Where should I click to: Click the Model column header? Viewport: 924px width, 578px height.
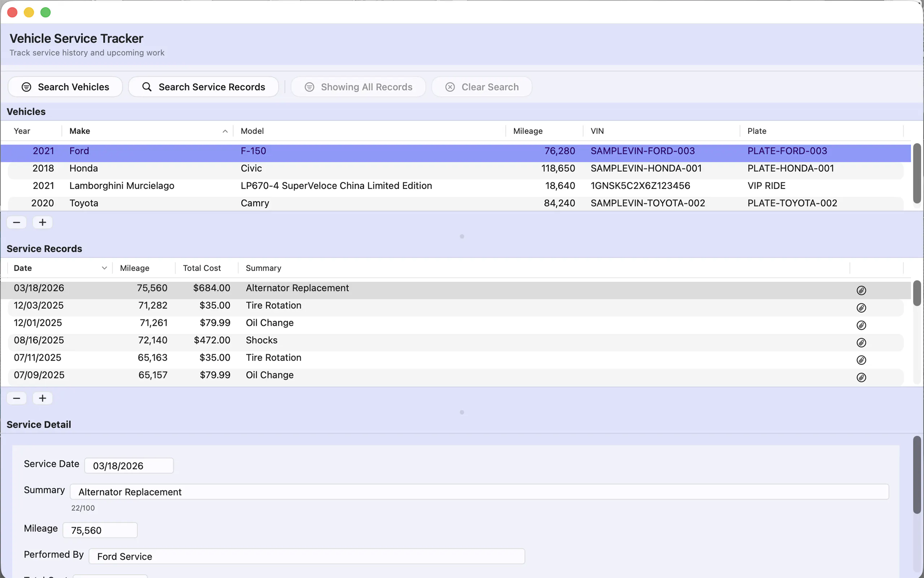[369, 131]
